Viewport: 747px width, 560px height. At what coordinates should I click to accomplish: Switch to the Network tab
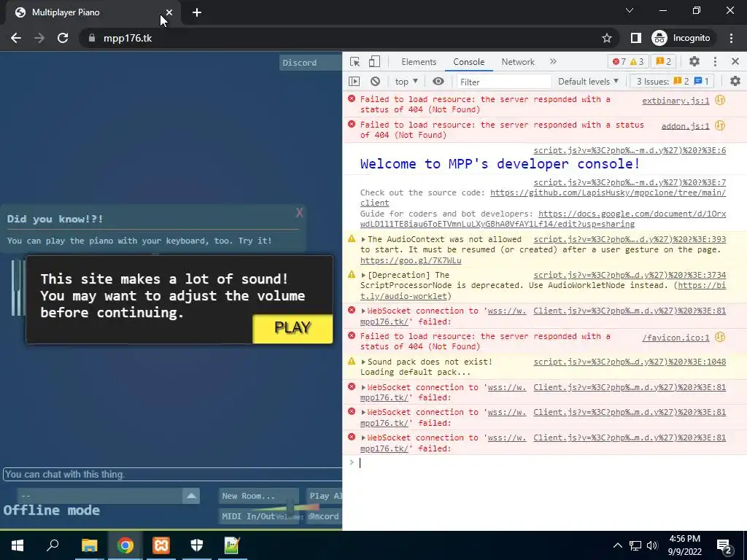518,62
